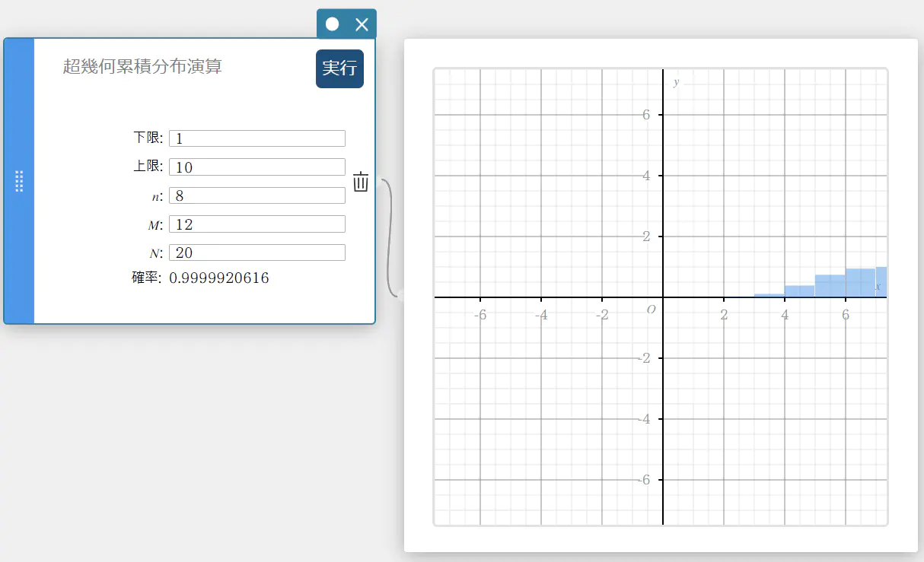Select the histogram bar between x=5 and x=6
This screenshot has width=924, height=562.
click(830, 286)
